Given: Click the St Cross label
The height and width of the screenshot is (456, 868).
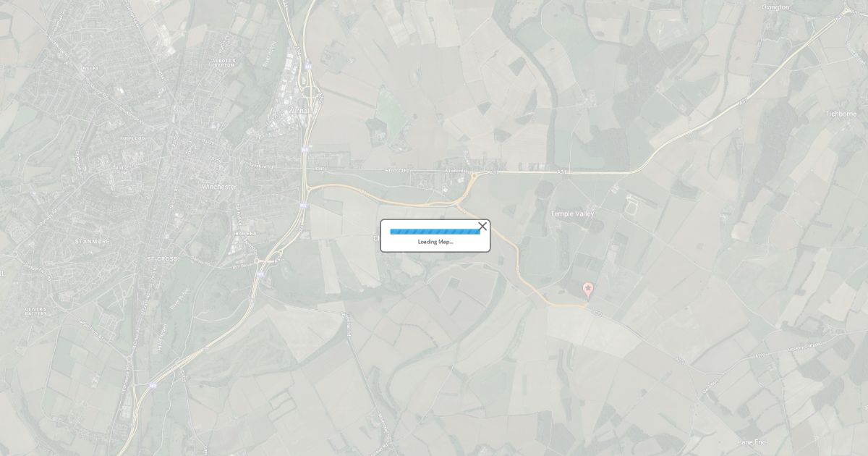Looking at the screenshot, I should (162, 258).
